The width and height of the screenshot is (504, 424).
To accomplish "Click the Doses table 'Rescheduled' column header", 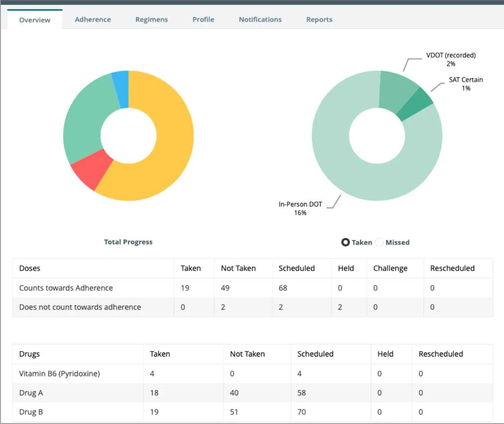I will click(x=452, y=268).
